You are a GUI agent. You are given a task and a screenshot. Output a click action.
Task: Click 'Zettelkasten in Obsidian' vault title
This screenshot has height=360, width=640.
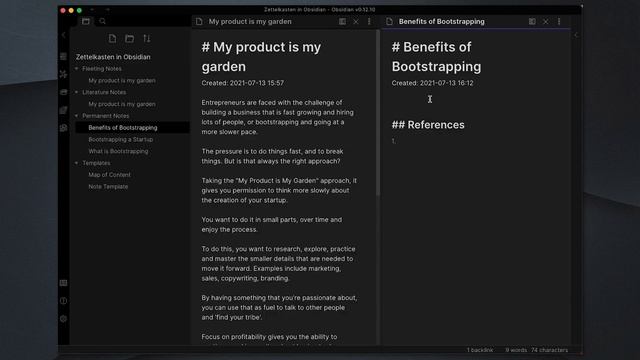[x=113, y=57]
